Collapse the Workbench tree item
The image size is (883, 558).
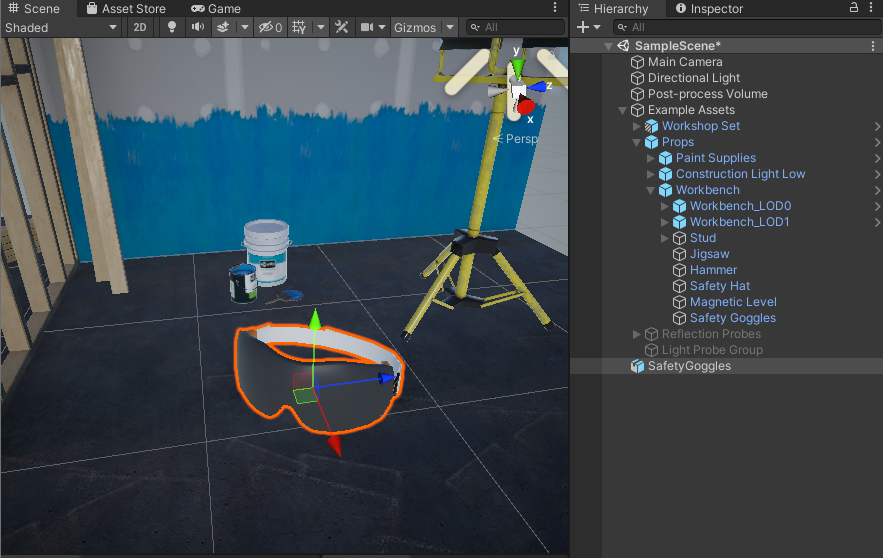(x=651, y=190)
